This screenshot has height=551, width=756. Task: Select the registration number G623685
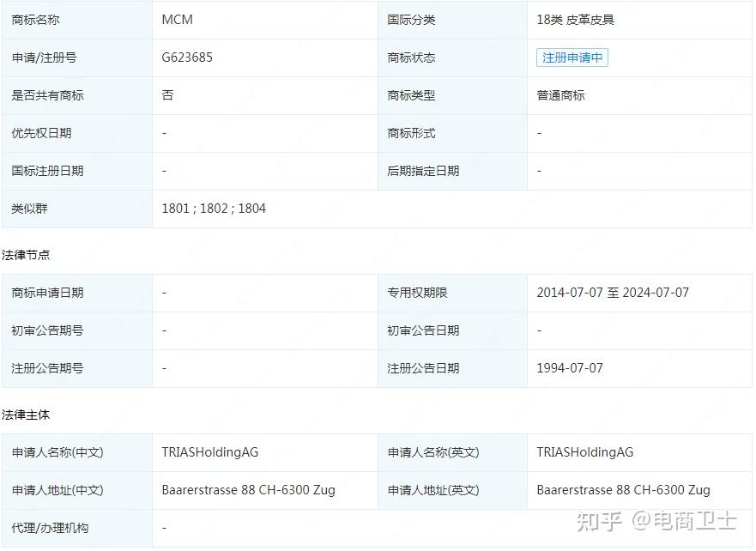coord(187,58)
